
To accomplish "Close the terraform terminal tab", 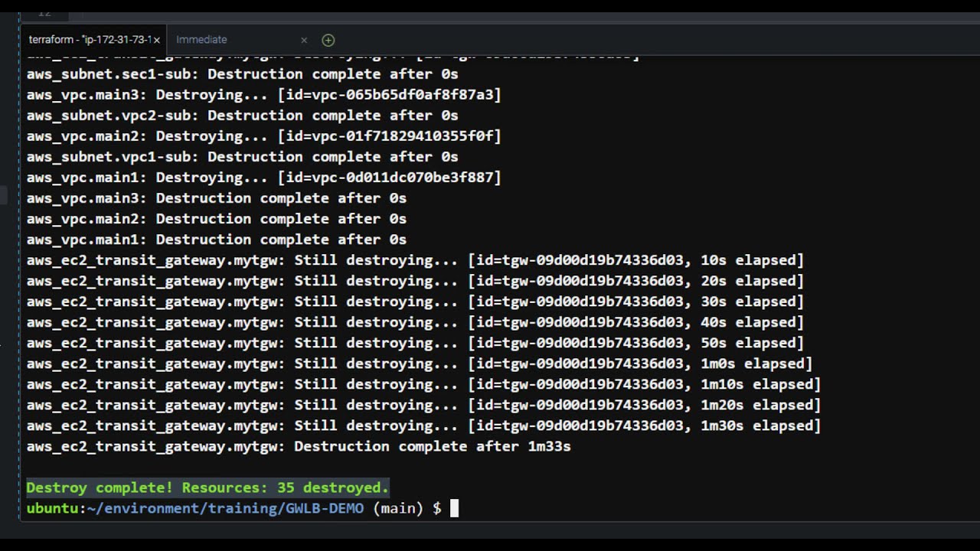I will pyautogui.click(x=156, y=40).
